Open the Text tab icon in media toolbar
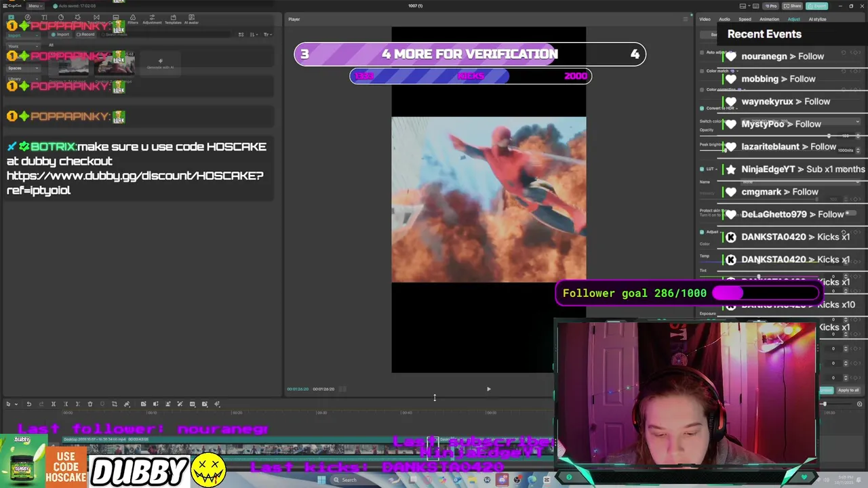868x488 pixels. coord(44,18)
